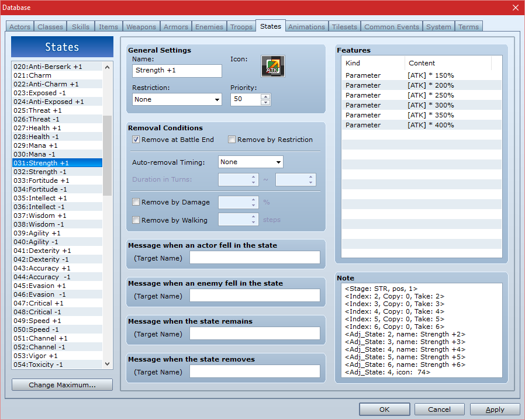This screenshot has width=525, height=420.
Task: Enable Remove by Walking checkbox
Action: [x=136, y=220]
